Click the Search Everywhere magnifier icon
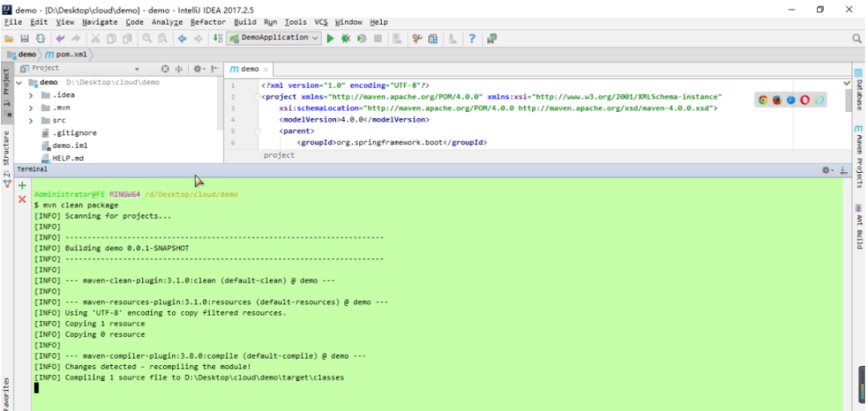This screenshot has width=868, height=411. tap(857, 39)
